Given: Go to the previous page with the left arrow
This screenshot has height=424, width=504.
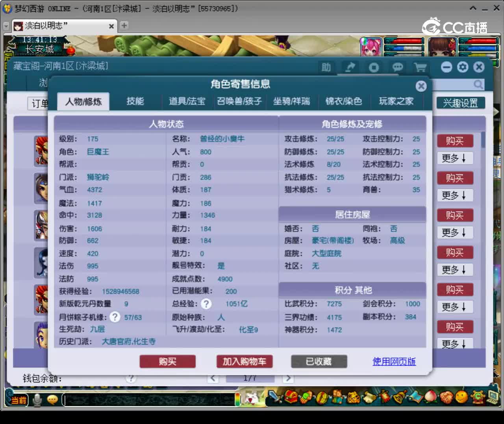Looking at the screenshot, I should pos(213,378).
